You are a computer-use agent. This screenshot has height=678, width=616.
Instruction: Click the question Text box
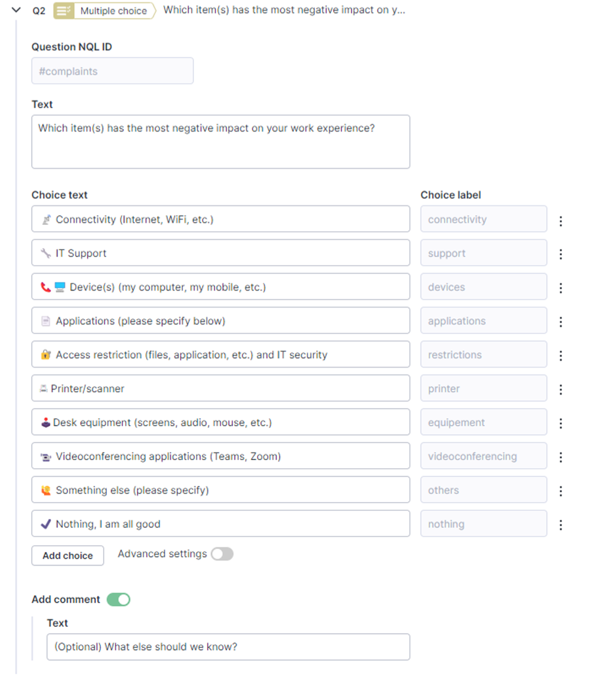coord(220,141)
